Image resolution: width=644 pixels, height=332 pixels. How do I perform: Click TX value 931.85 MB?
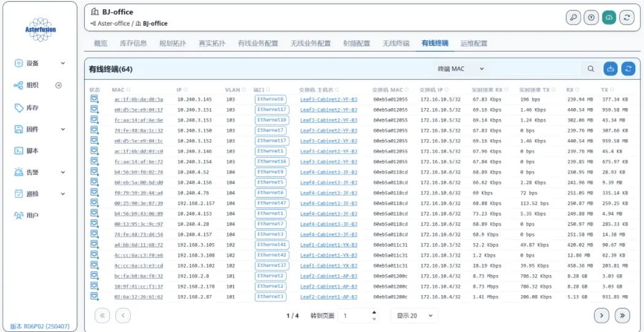click(x=615, y=296)
